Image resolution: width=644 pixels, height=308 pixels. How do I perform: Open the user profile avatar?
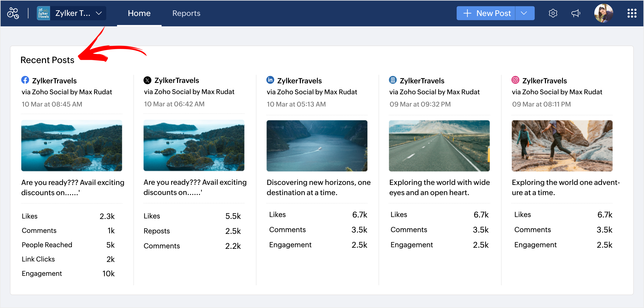pos(603,13)
